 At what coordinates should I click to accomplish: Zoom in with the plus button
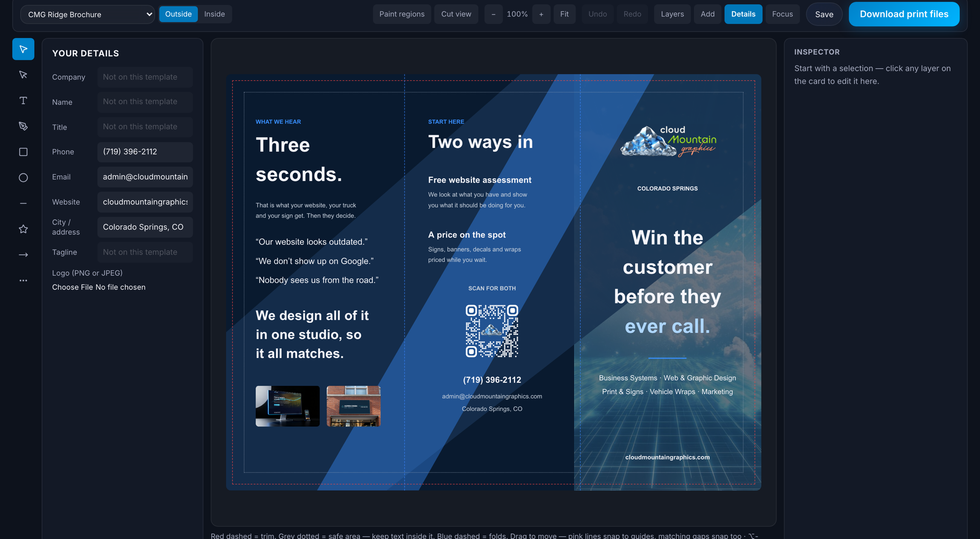click(541, 14)
